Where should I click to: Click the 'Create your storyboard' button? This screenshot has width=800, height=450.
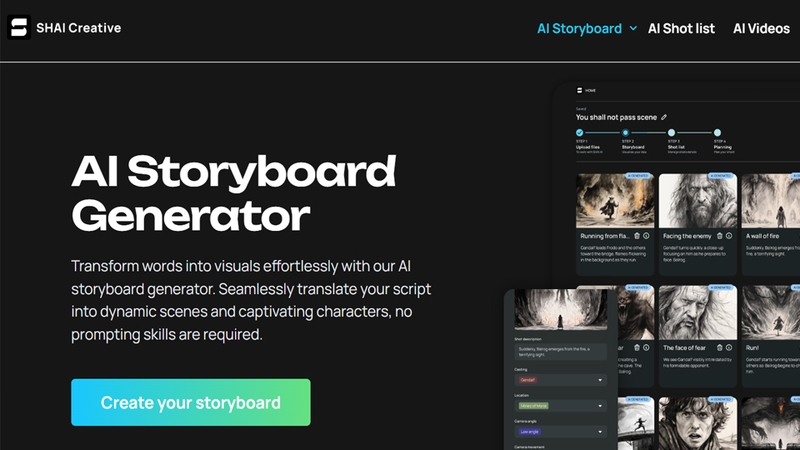coord(191,402)
